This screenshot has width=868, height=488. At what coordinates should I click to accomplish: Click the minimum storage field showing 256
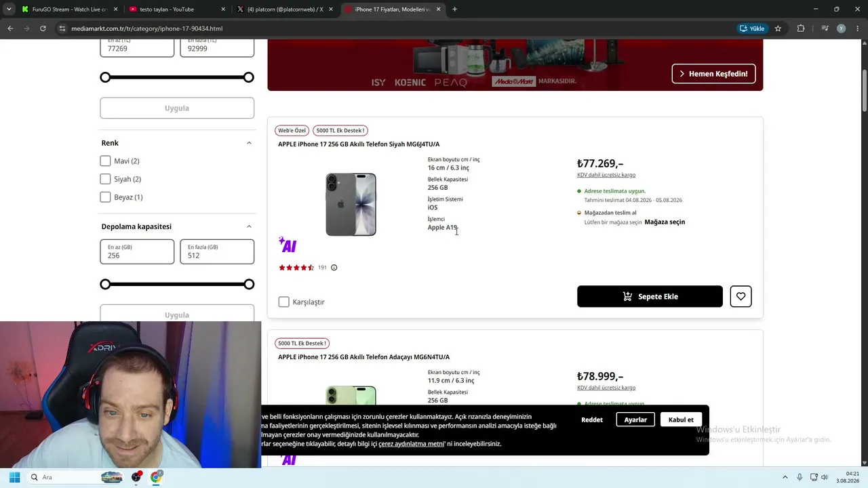pyautogui.click(x=137, y=251)
